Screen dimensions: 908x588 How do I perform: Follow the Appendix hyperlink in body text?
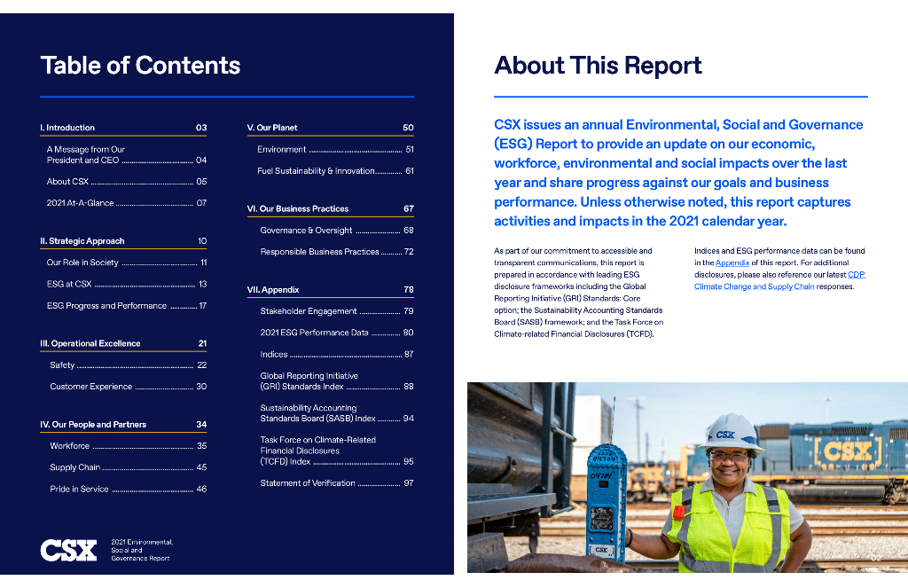[732, 263]
